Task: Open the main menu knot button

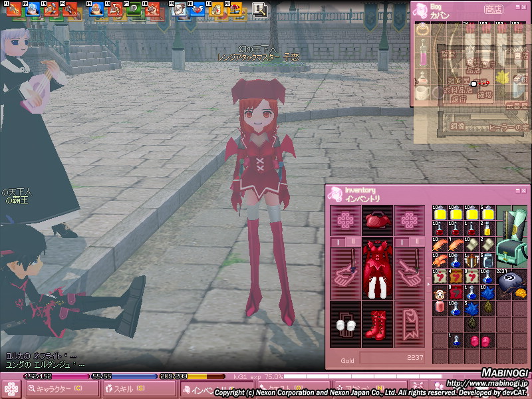Action: [11, 389]
